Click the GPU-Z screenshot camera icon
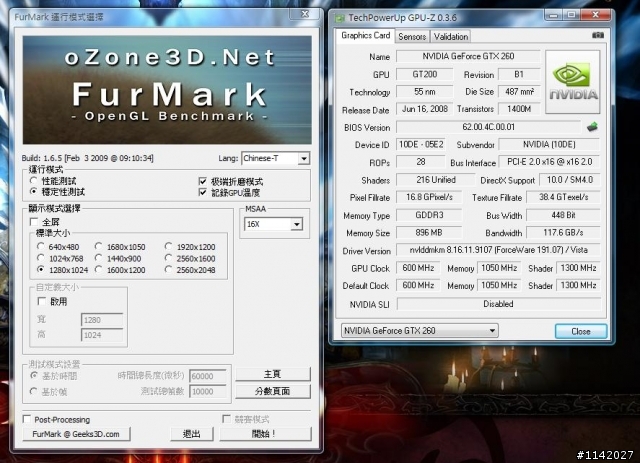This screenshot has height=463, width=640. click(598, 36)
